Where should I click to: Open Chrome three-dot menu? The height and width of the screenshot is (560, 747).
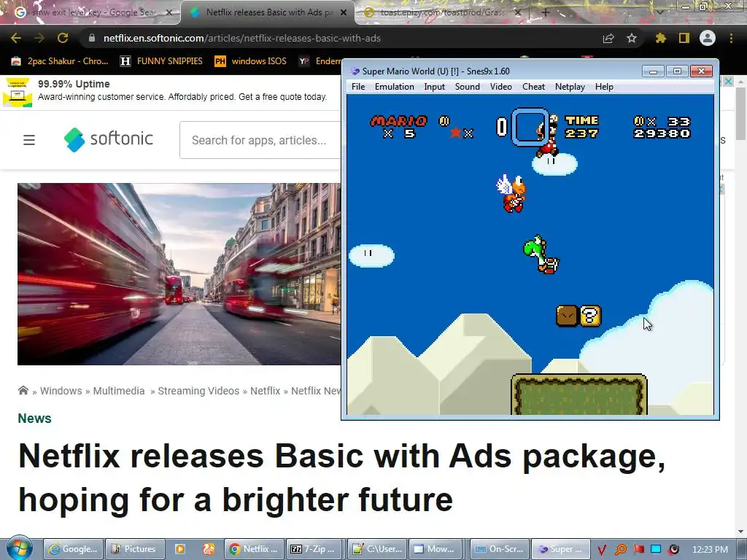click(x=731, y=38)
